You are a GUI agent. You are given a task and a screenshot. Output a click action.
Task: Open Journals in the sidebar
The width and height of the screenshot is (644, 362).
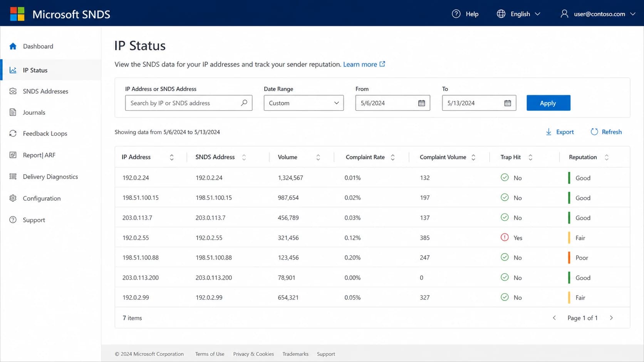51,112
